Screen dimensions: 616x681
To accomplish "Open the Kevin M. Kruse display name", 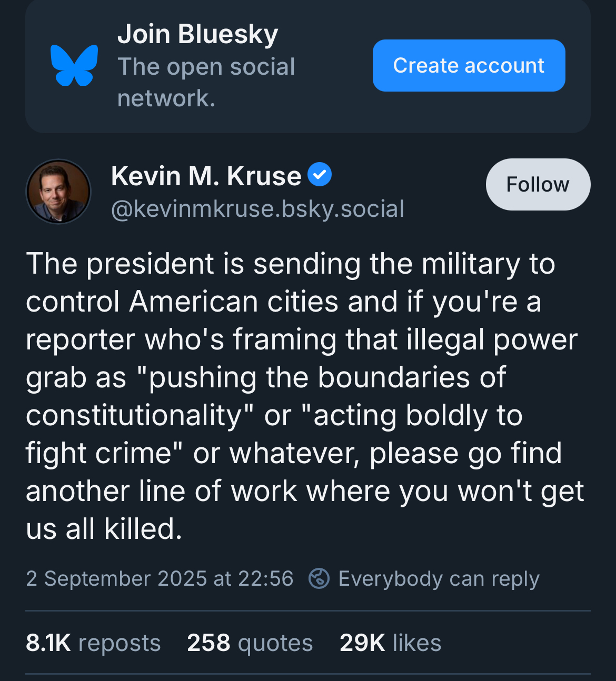I will point(206,176).
